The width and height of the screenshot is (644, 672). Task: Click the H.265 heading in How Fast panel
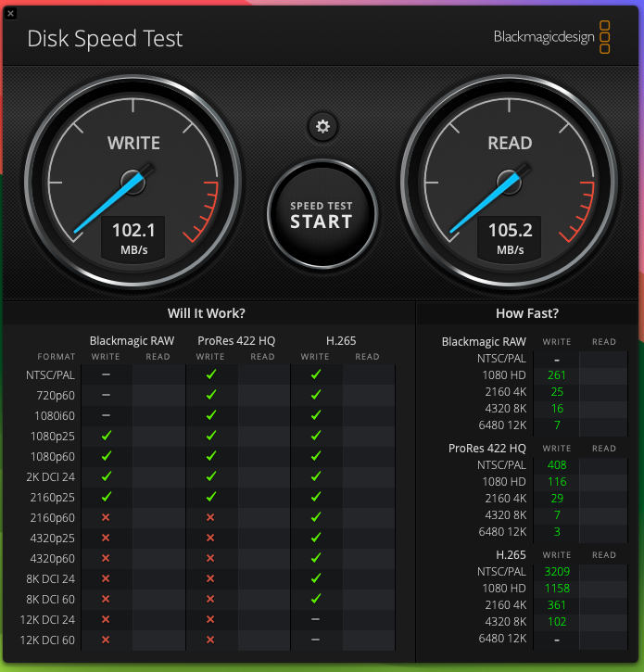(x=511, y=555)
